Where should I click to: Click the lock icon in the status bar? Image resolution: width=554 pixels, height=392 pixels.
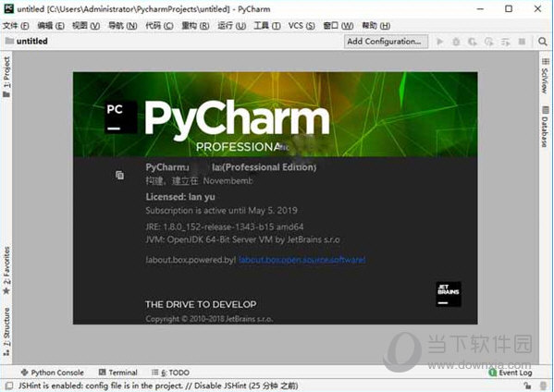point(527,386)
